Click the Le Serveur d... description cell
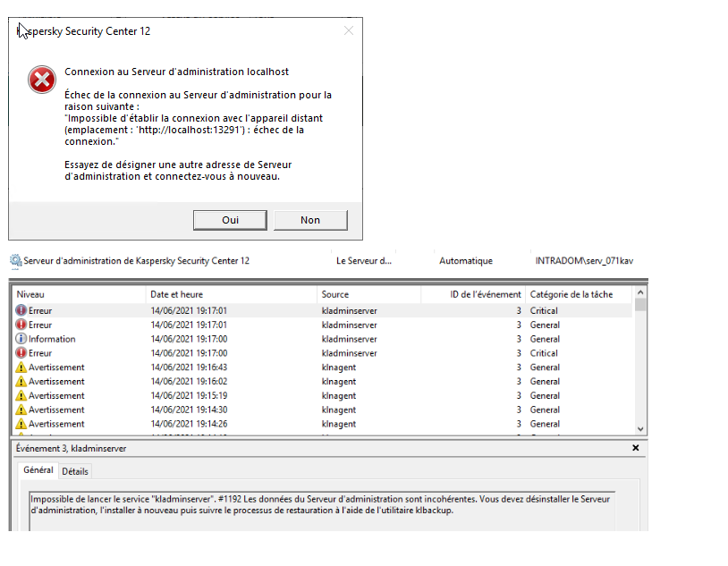 [x=364, y=261]
